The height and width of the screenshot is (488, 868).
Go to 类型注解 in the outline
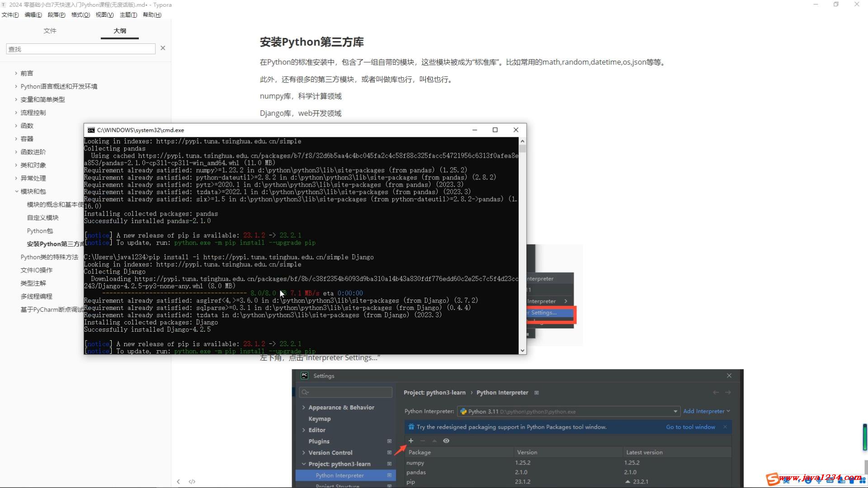[33, 283]
